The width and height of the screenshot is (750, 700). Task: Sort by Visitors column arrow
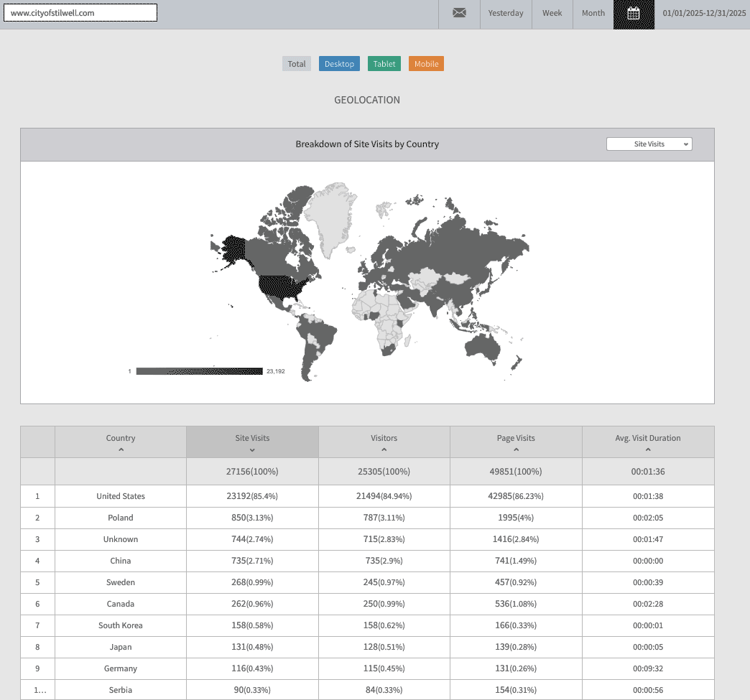[x=384, y=450]
